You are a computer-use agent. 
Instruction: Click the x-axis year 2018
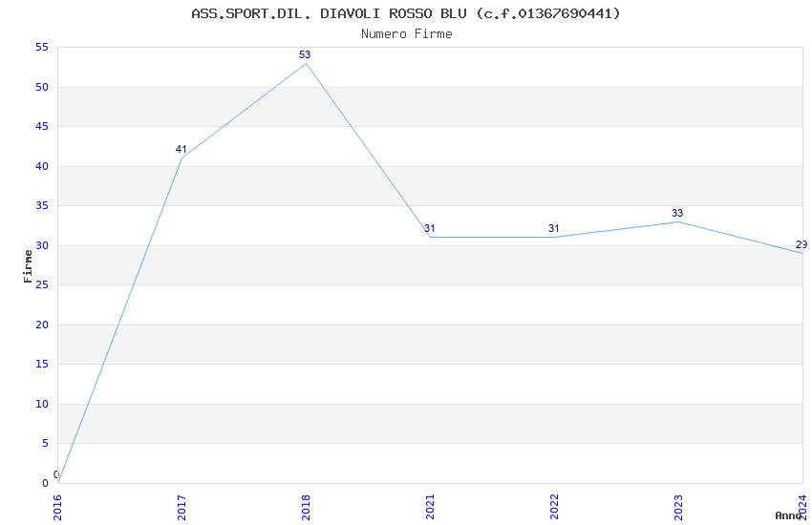306,508
